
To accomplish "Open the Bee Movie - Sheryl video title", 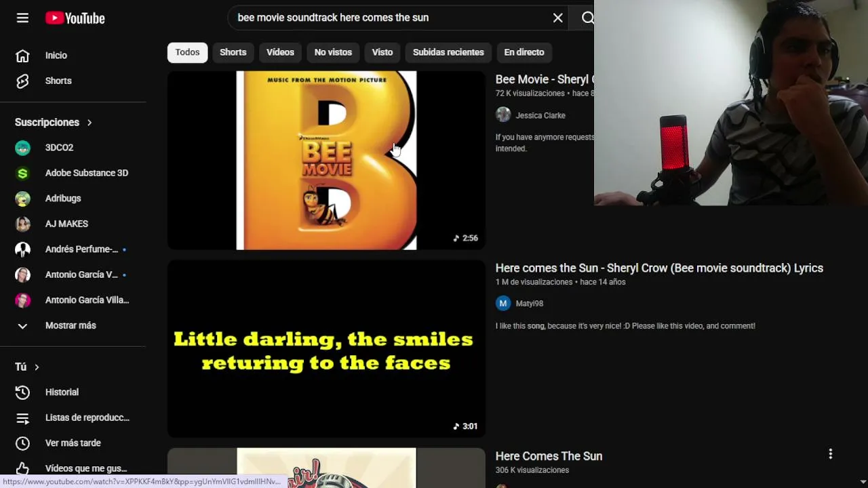I will point(544,79).
